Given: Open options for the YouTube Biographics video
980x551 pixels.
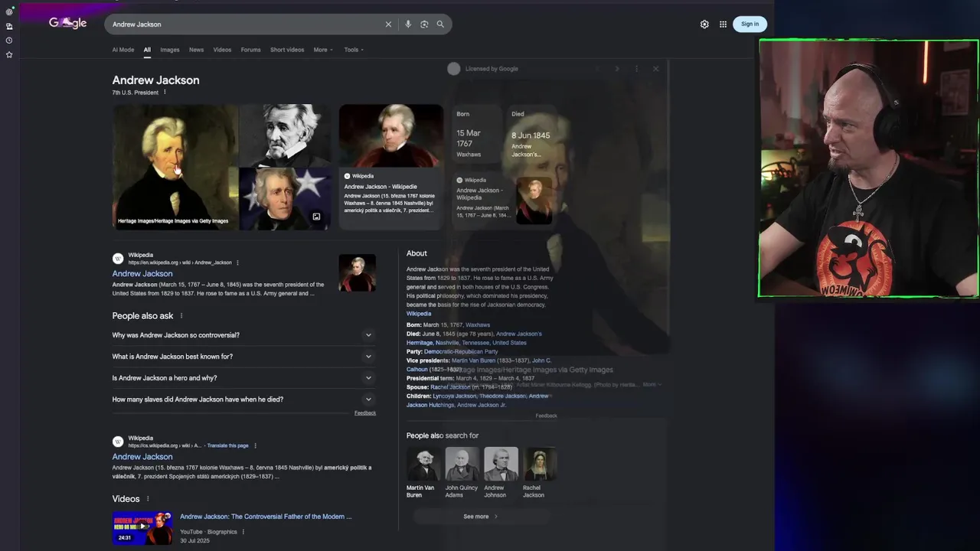Looking at the screenshot, I should (x=243, y=532).
